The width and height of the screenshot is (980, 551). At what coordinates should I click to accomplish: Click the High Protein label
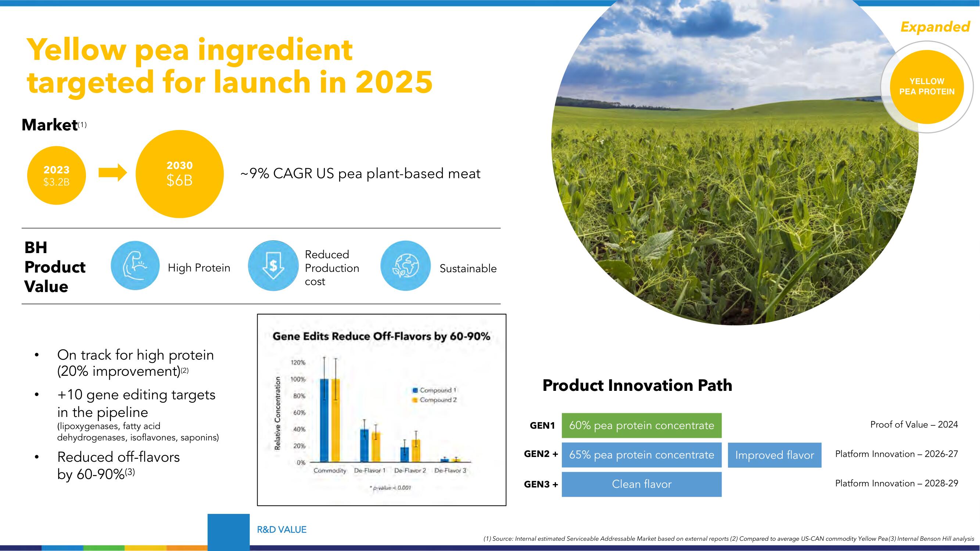tap(199, 268)
